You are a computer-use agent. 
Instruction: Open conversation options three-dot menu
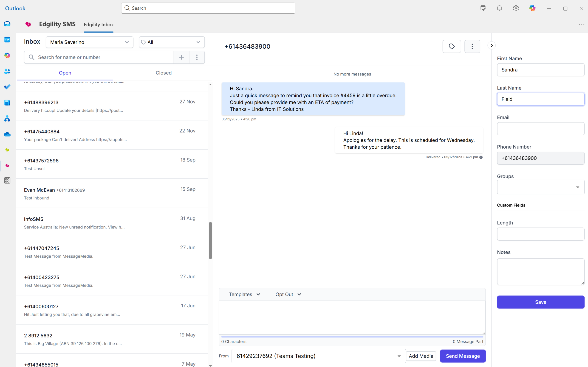pyautogui.click(x=472, y=46)
